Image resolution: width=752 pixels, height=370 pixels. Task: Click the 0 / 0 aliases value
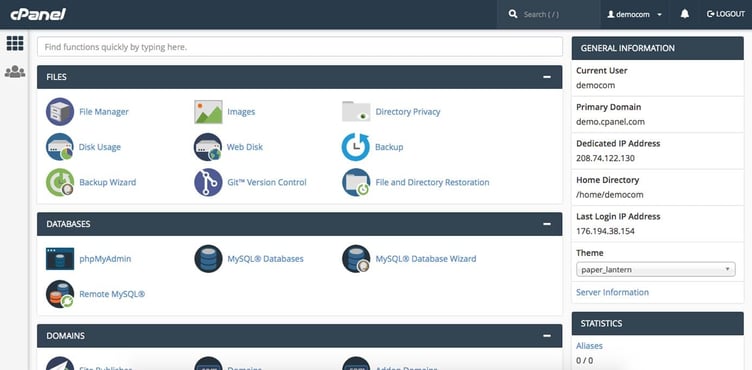pos(584,360)
